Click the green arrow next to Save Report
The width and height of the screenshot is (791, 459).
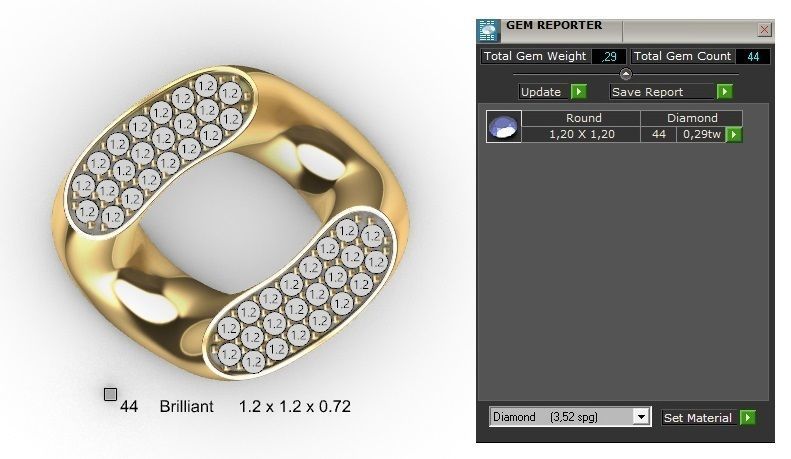point(724,91)
